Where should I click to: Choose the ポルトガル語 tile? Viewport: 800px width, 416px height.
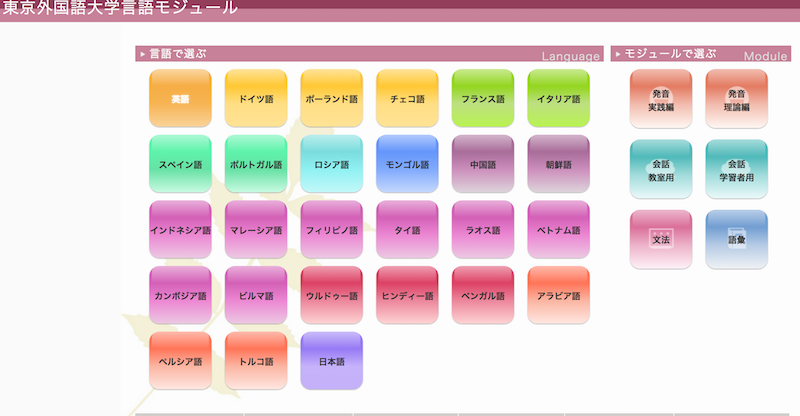[256, 164]
